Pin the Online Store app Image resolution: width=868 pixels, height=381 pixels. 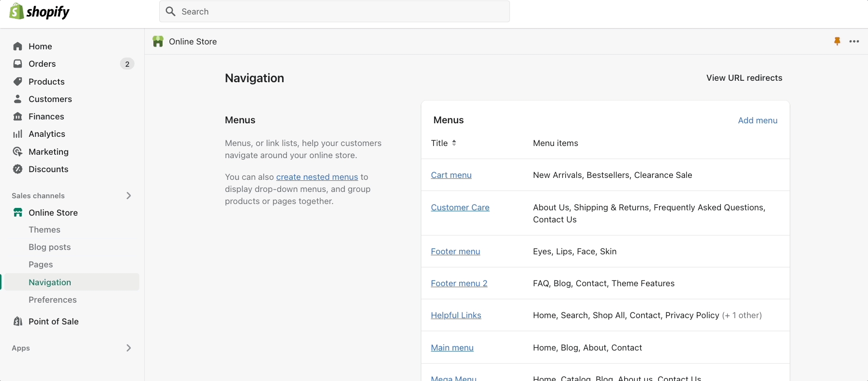(x=837, y=42)
